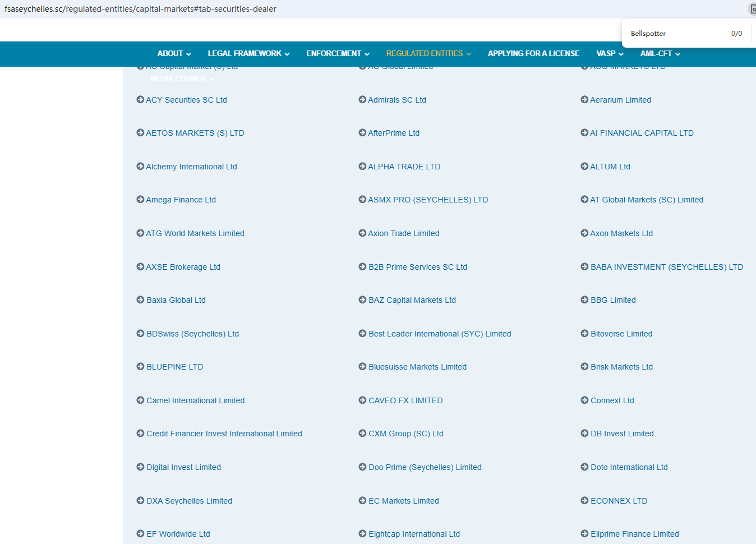Open the Brisk Markets Ltd entity link
Screen dimensions: 756x544
(x=621, y=367)
